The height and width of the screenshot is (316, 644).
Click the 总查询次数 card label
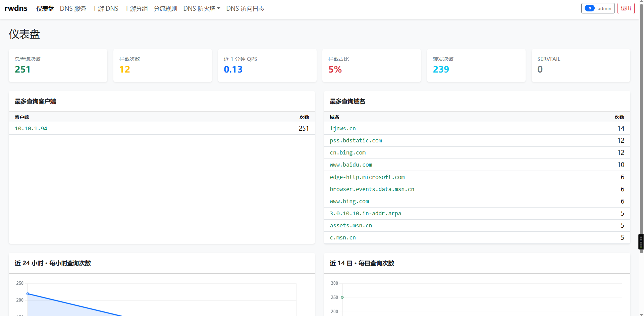click(x=28, y=59)
